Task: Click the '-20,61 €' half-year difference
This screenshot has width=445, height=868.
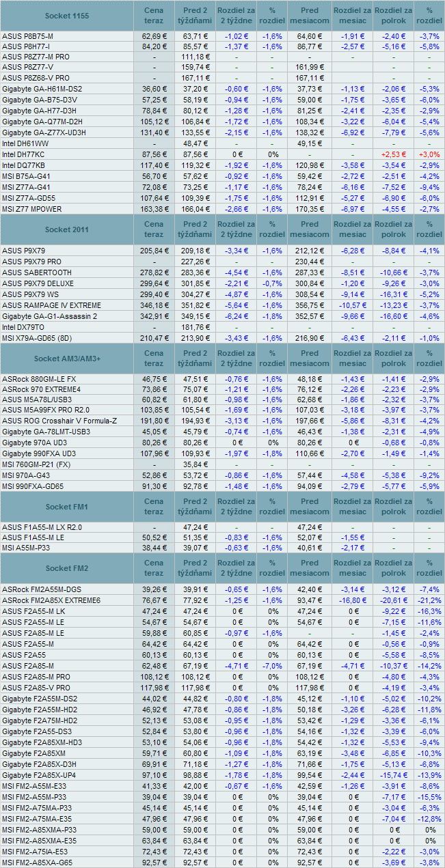Action: (x=393, y=600)
